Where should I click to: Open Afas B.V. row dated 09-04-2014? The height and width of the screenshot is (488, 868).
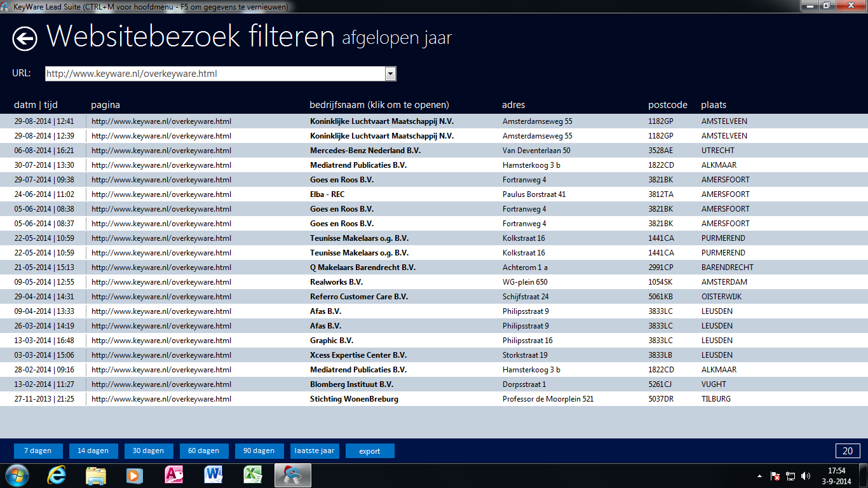[325, 311]
